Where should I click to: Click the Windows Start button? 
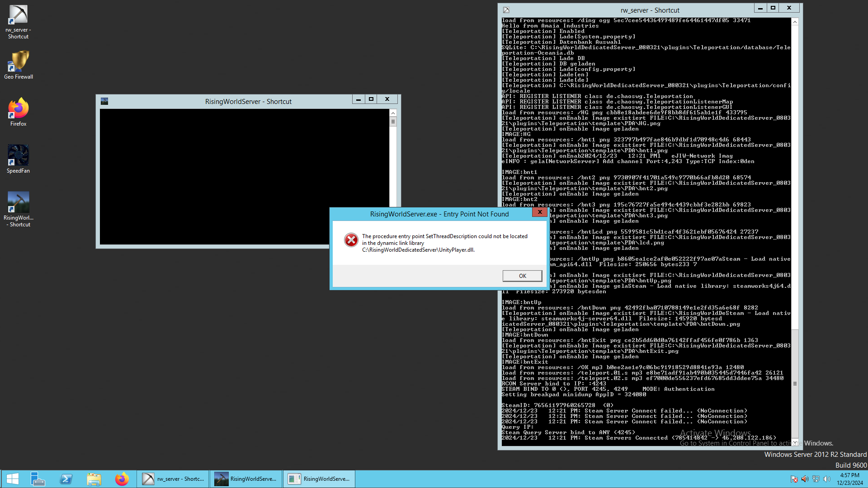coord(12,479)
